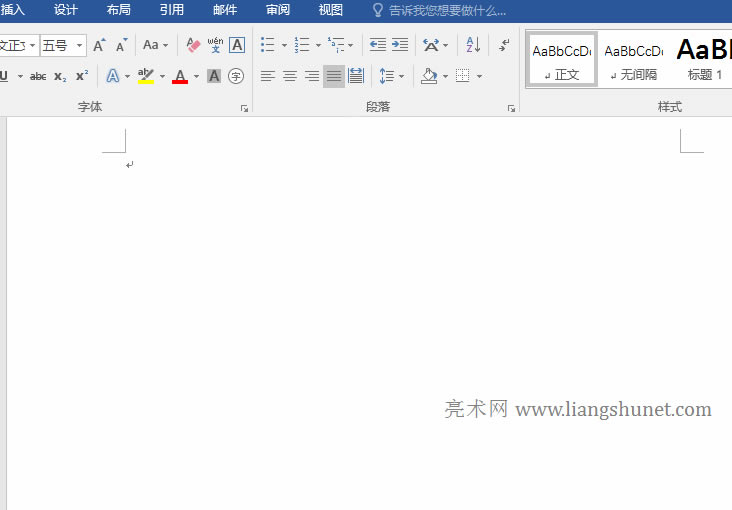Click the Increase Indent icon

click(400, 45)
